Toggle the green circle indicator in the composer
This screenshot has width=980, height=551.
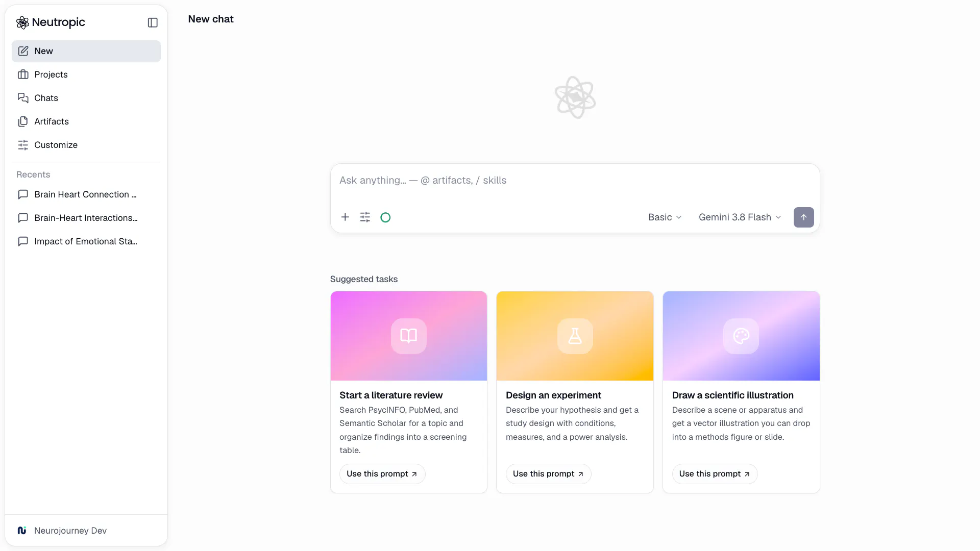click(385, 217)
